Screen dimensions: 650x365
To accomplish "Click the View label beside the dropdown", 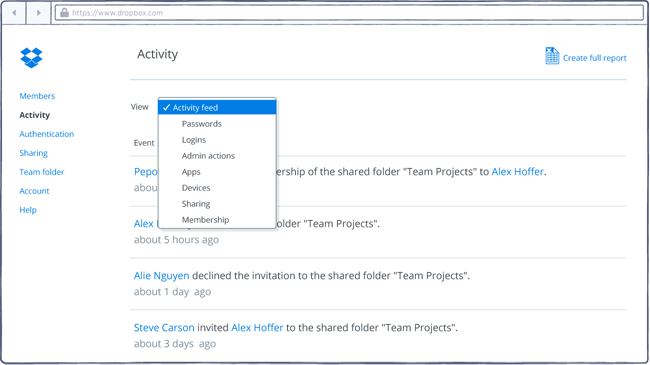I will click(x=140, y=107).
